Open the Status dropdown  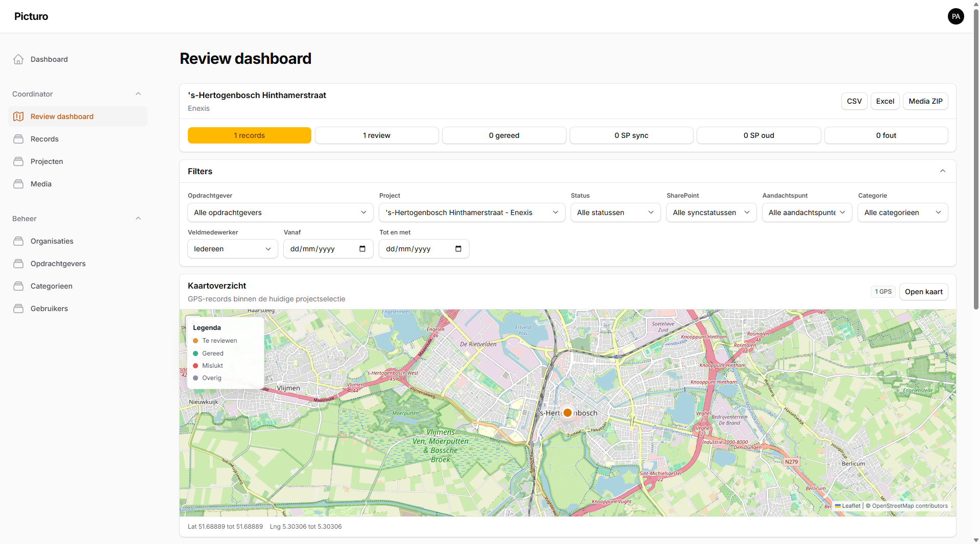[616, 212]
